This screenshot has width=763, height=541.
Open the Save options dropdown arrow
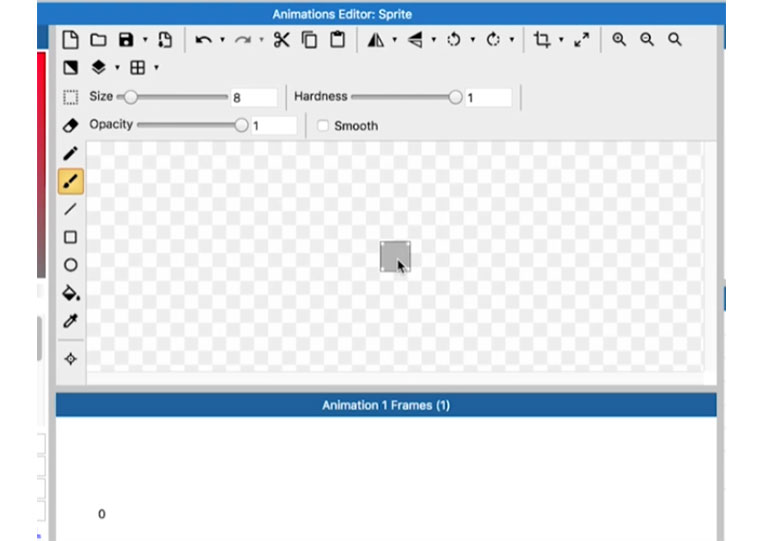(145, 39)
